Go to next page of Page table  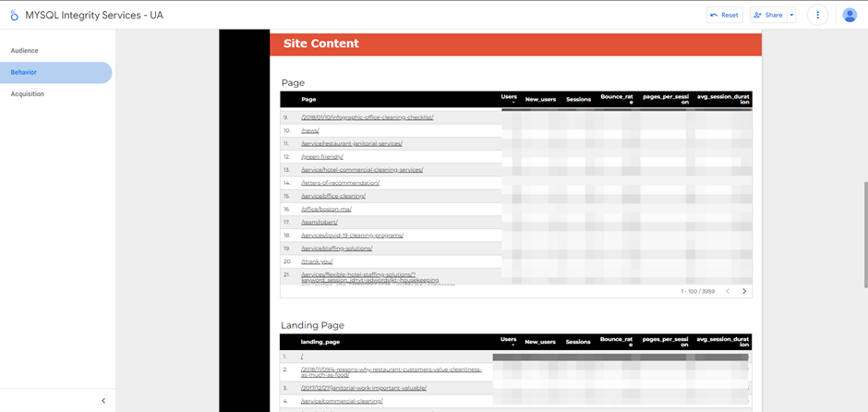pos(744,291)
